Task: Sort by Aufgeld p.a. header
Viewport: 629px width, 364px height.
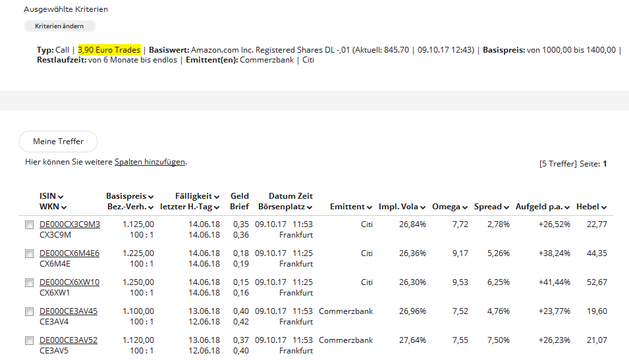Action: click(543, 207)
